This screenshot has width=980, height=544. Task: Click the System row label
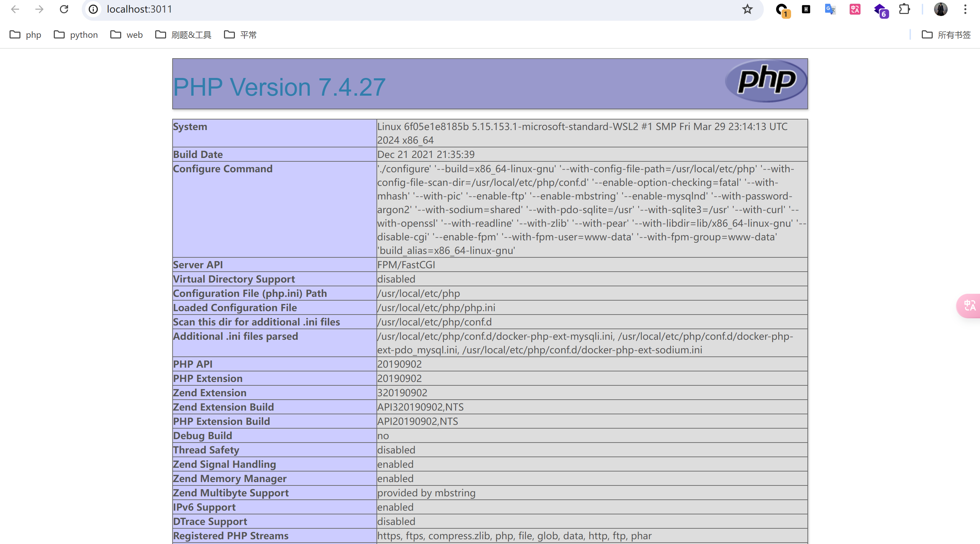pos(190,127)
